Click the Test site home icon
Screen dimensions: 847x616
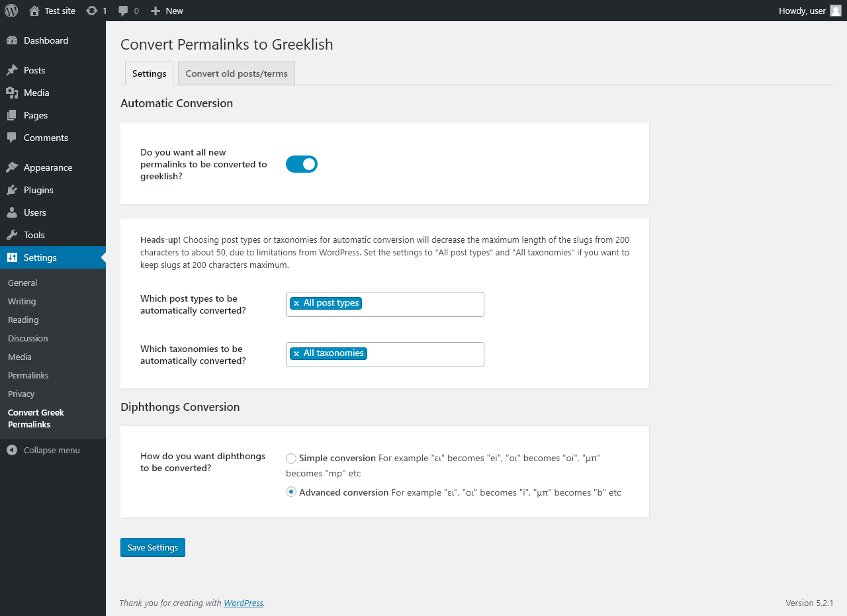[x=34, y=11]
